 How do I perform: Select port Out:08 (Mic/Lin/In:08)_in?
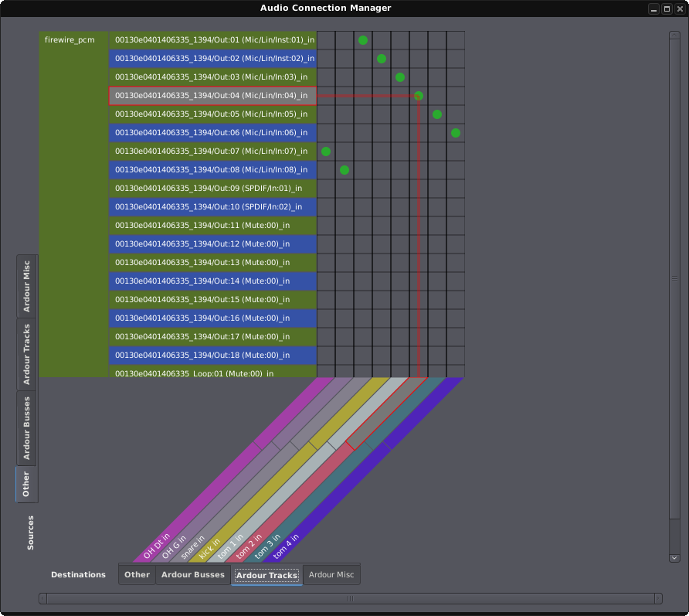coord(212,170)
